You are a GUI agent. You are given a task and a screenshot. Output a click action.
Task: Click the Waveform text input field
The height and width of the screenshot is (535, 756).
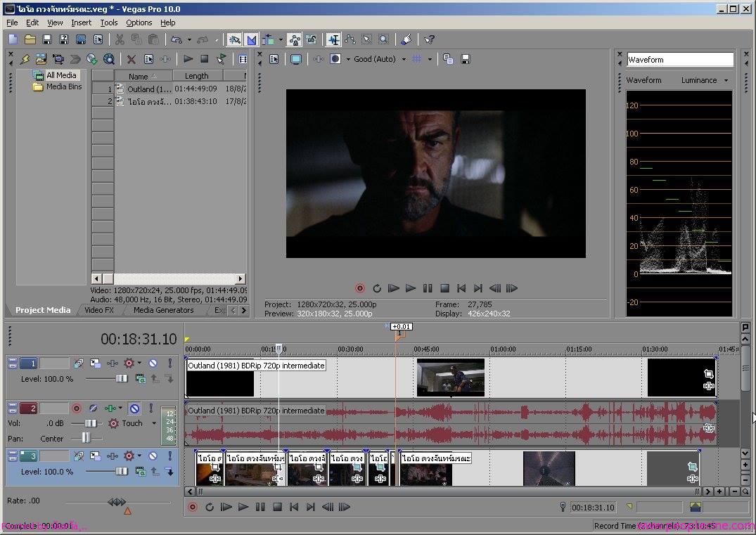tap(680, 60)
